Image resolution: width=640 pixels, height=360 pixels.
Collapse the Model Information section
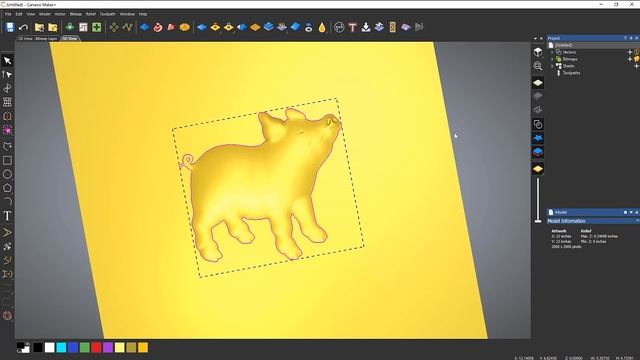(x=637, y=221)
